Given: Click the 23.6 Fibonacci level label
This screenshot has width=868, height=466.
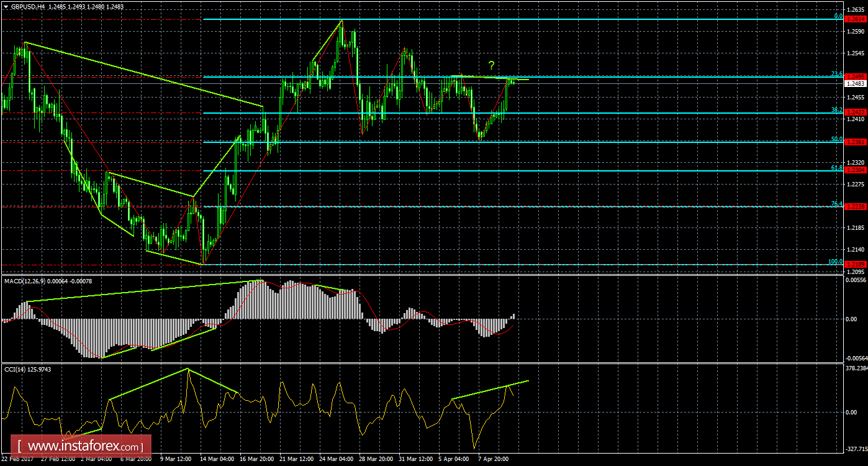Looking at the screenshot, I should pyautogui.click(x=836, y=73).
